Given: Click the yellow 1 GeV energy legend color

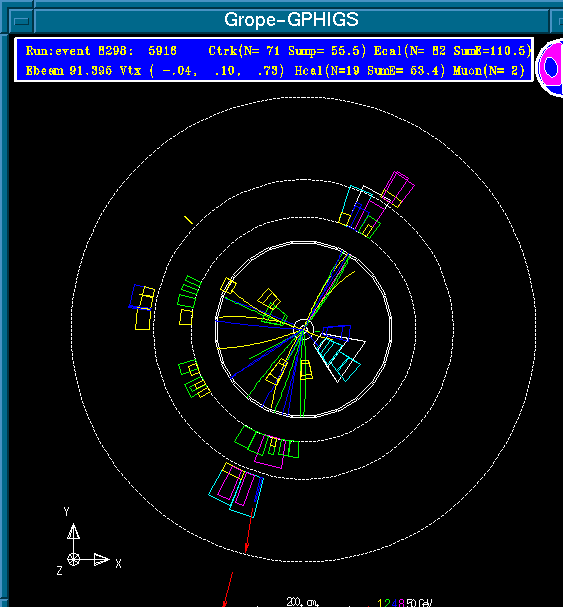Looking at the screenshot, I should click(380, 603).
